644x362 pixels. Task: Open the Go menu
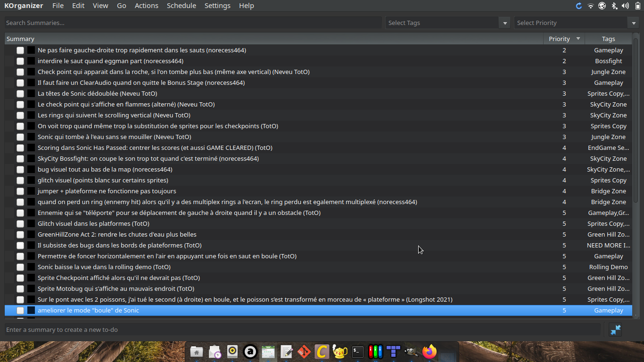pyautogui.click(x=122, y=6)
